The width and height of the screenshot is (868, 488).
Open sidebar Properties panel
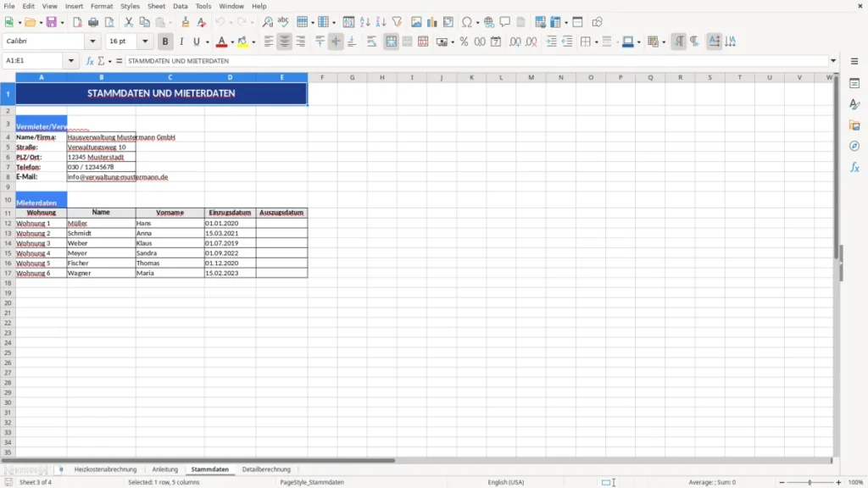tap(854, 84)
